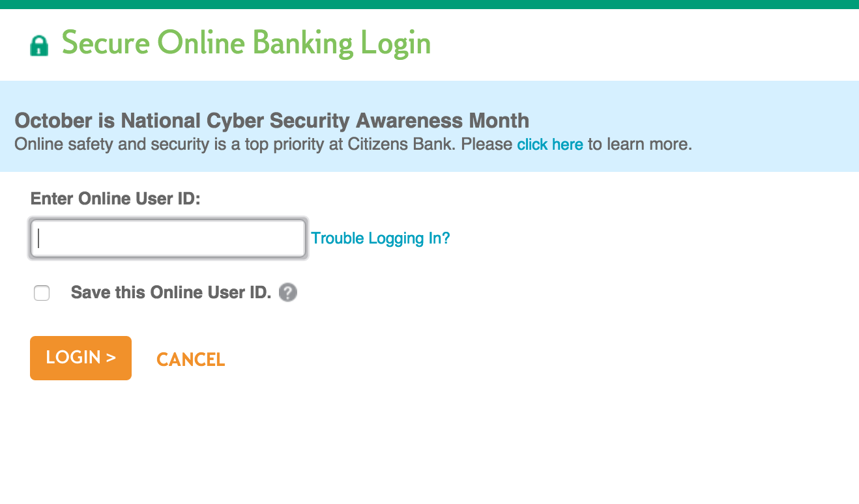
Task: Click the CANCEL text button
Action: [191, 359]
